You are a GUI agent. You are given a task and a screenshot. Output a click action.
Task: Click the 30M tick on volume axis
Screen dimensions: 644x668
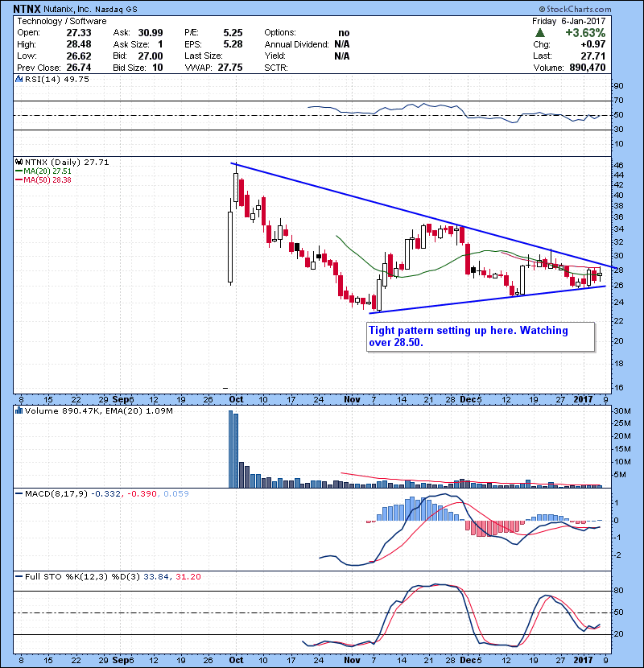pyautogui.click(x=621, y=411)
